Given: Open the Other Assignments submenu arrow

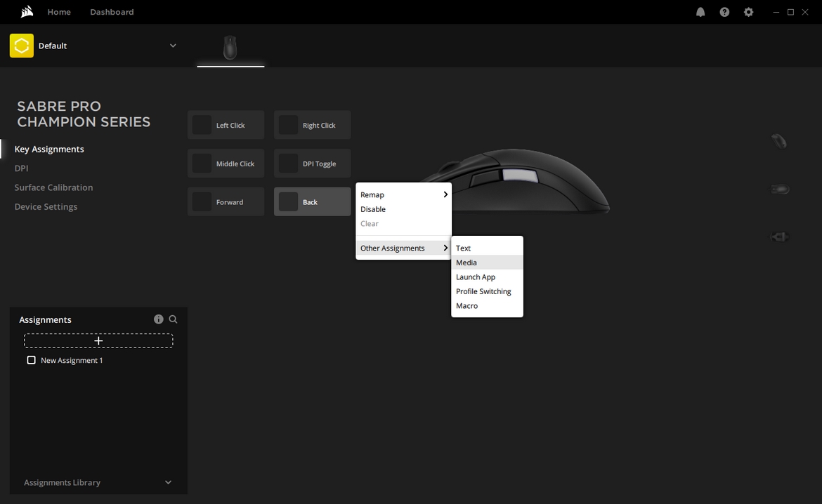Looking at the screenshot, I should click(x=445, y=248).
